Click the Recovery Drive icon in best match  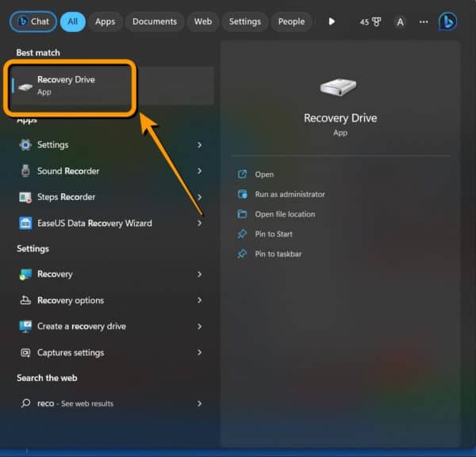coord(25,87)
